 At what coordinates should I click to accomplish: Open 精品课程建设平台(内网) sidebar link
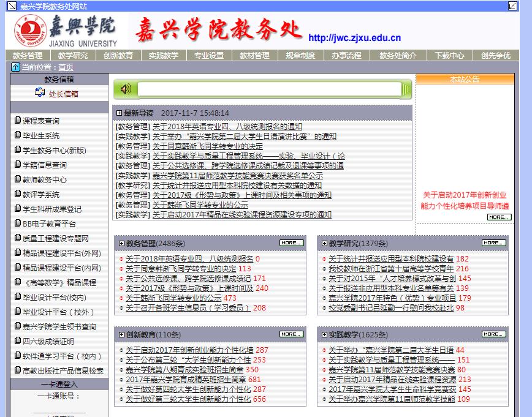(x=62, y=268)
